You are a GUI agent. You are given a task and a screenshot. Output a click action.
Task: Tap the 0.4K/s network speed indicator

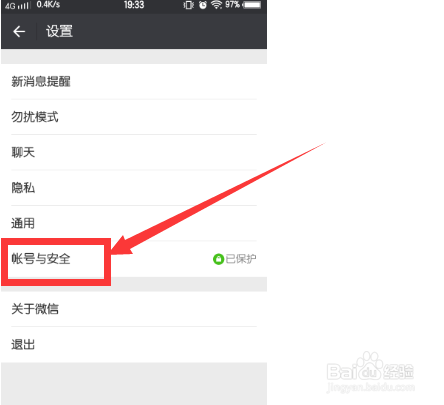point(48,5)
